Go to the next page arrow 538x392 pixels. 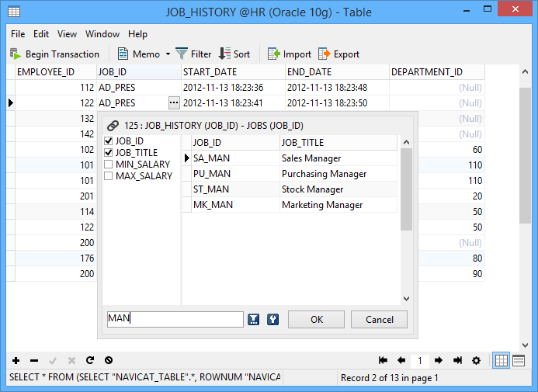(x=438, y=360)
